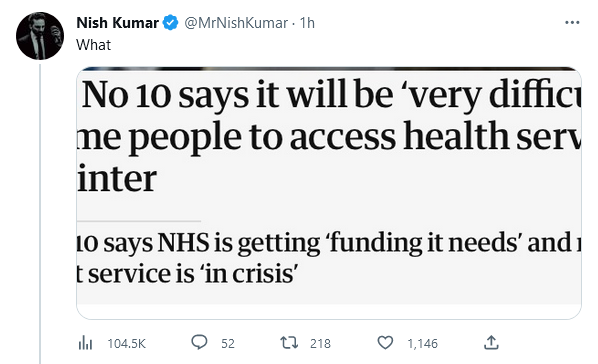Click the 52 replies count

[228, 343]
